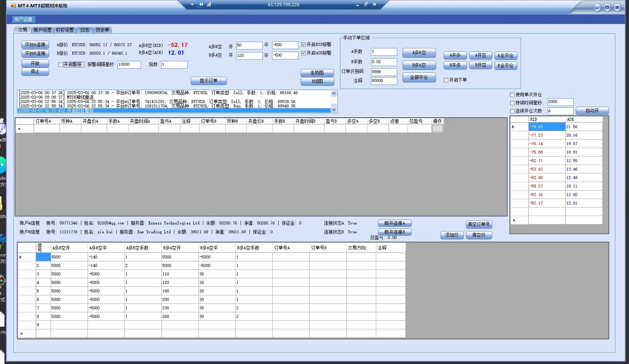The width and height of the screenshot is (629, 364).
Task: Open the 历史单 tab
Action: [x=102, y=30]
